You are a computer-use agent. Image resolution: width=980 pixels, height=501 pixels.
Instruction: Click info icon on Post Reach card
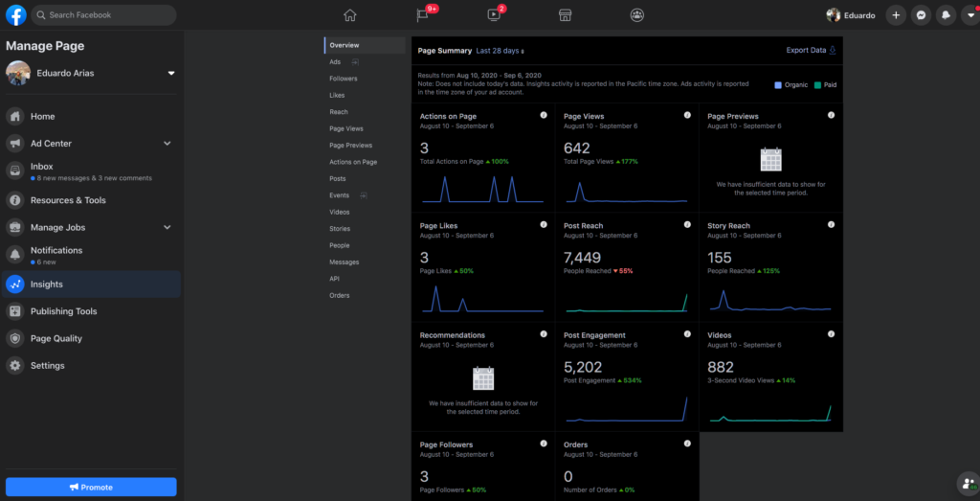[687, 224]
